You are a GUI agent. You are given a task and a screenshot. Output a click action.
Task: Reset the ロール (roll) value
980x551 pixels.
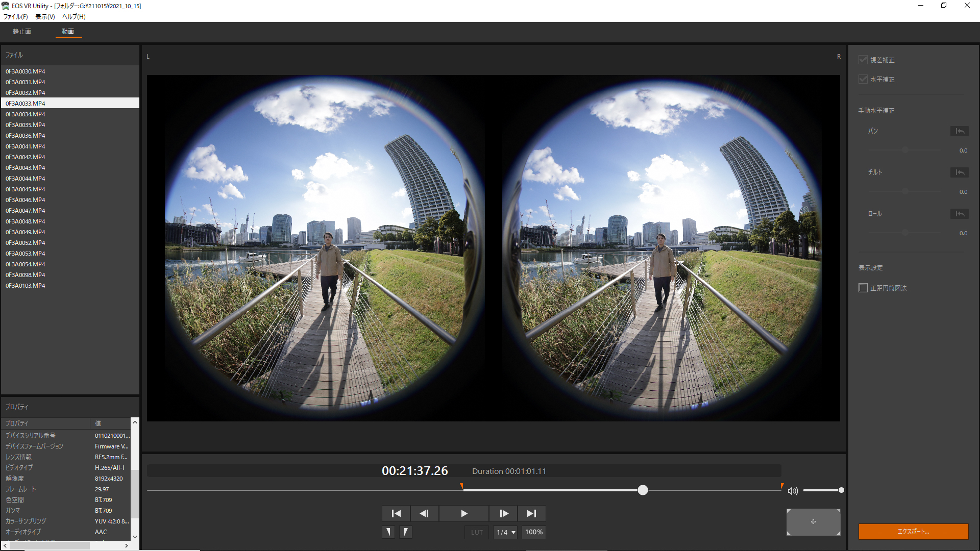[959, 214]
